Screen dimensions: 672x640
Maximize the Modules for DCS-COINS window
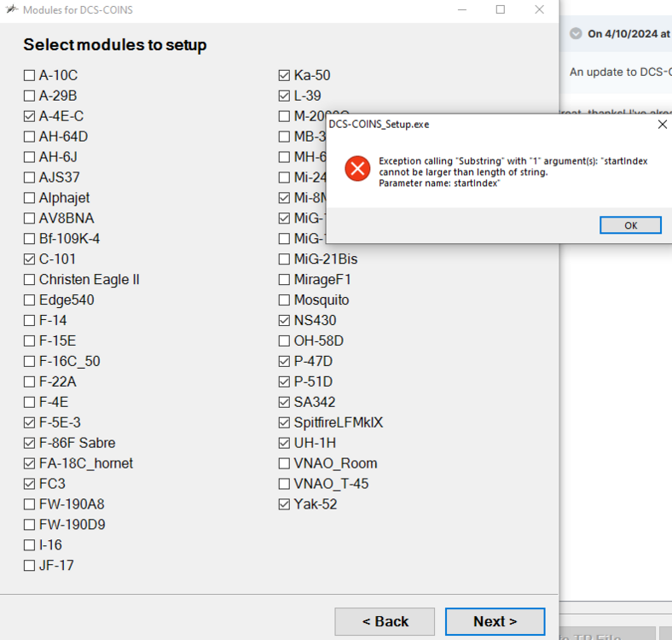click(x=501, y=9)
